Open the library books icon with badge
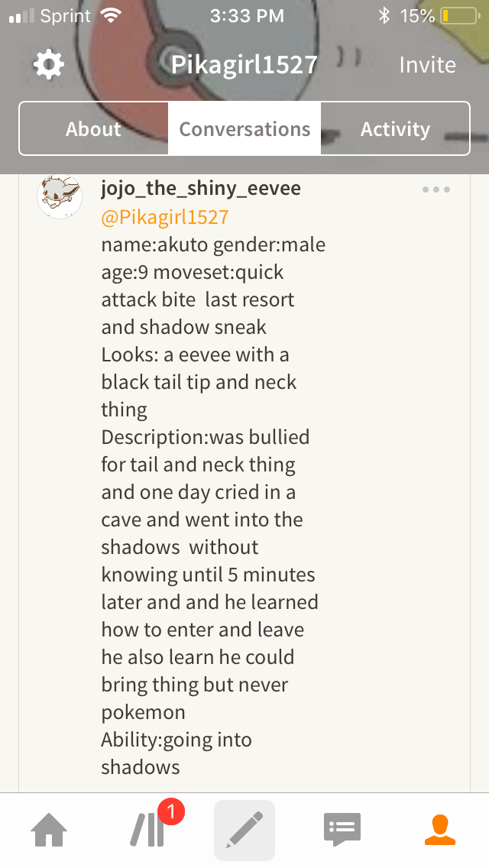489x868 pixels. tap(147, 830)
